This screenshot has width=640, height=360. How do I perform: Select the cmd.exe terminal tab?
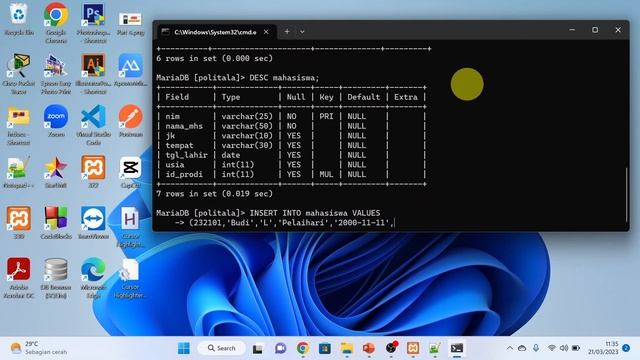[x=215, y=32]
